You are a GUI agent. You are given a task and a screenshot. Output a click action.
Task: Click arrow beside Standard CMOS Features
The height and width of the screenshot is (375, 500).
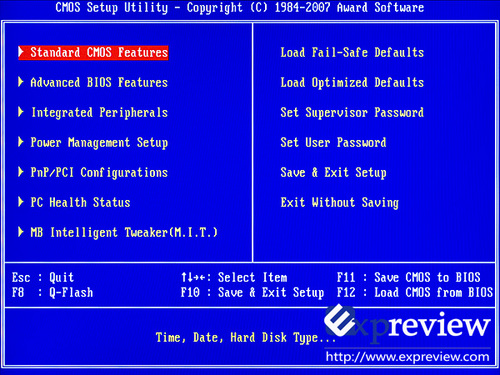click(21, 52)
